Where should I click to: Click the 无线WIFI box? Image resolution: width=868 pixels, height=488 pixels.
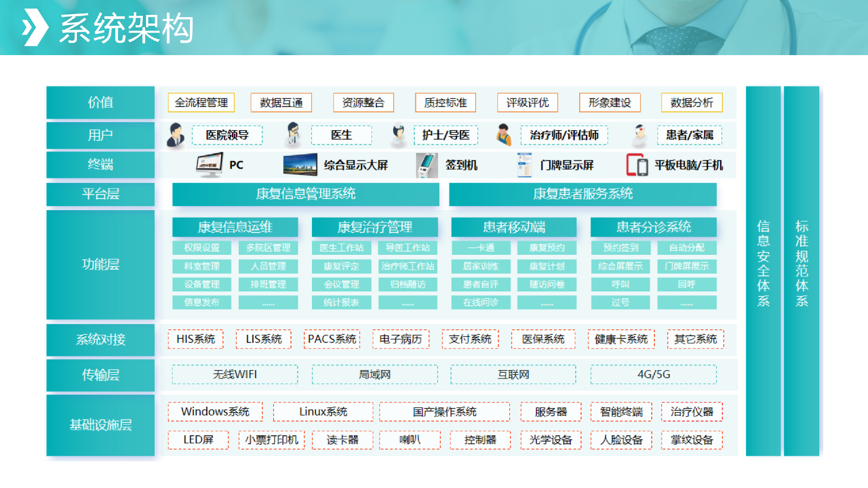coord(235,375)
